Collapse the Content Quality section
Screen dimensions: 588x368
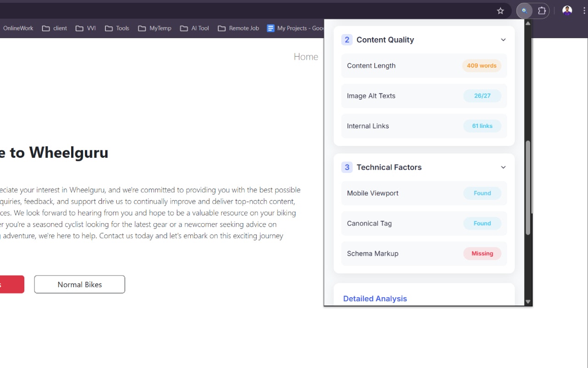503,40
